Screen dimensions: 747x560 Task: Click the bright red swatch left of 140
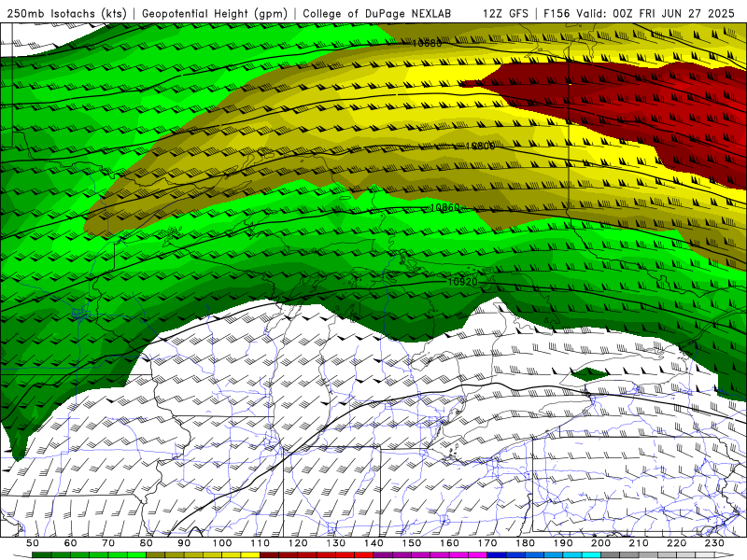[364, 555]
